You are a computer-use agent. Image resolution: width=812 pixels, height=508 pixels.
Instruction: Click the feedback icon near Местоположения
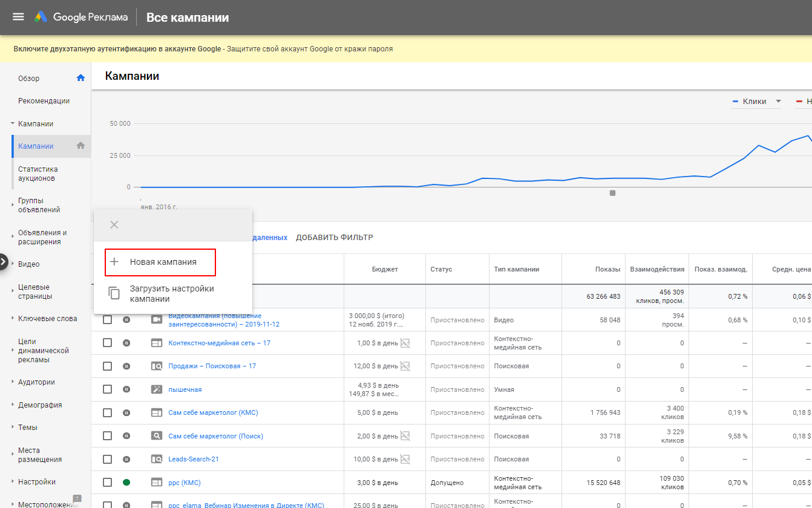[x=77, y=500]
